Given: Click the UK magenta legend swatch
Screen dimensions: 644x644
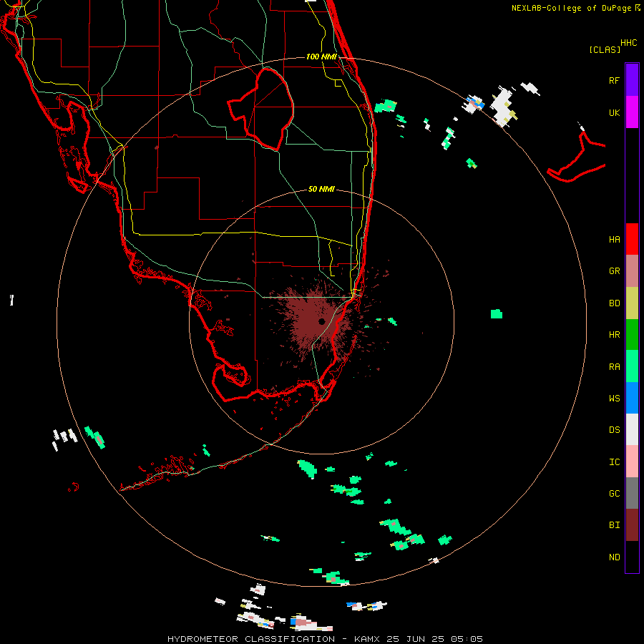Looking at the screenshot, I should coord(632,112).
